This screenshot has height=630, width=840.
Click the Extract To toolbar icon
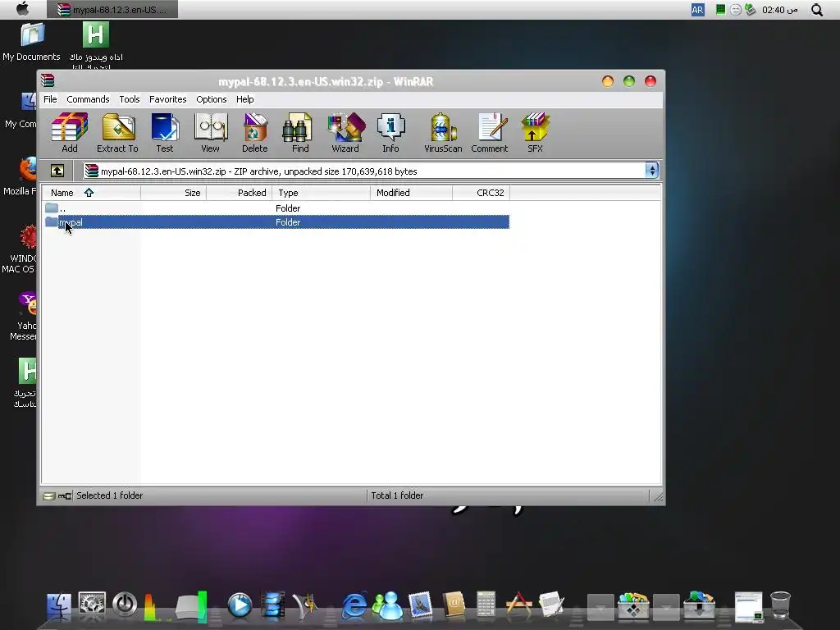coord(117,133)
